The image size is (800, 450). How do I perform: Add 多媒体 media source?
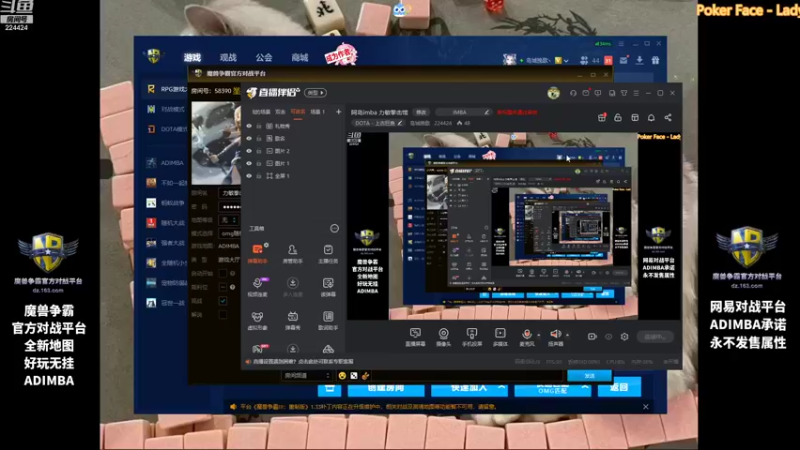(500, 337)
